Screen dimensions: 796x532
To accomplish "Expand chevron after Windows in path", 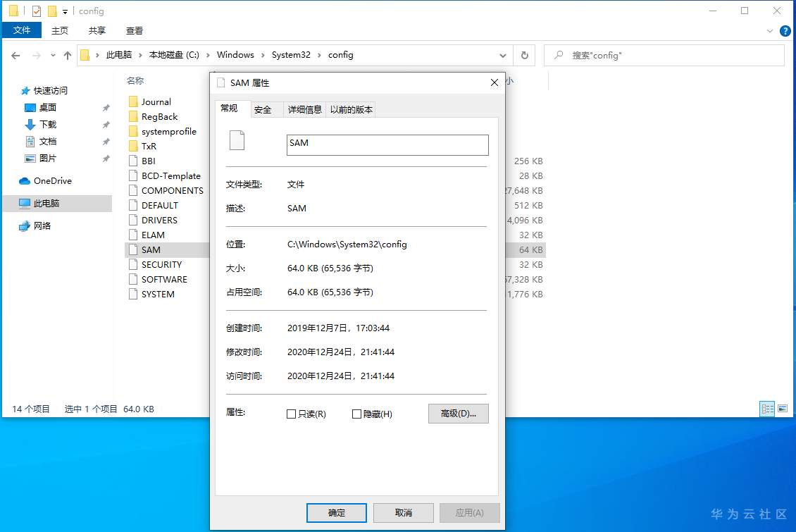I will [x=263, y=55].
